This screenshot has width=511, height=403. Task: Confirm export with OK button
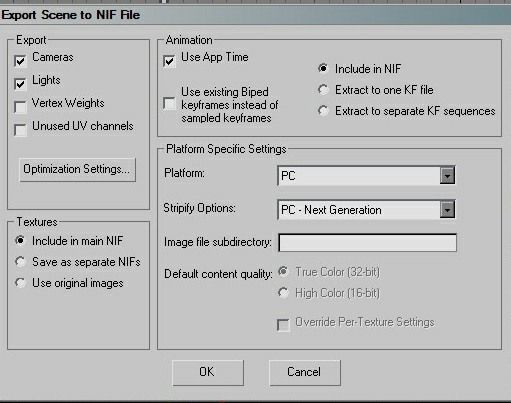(208, 372)
